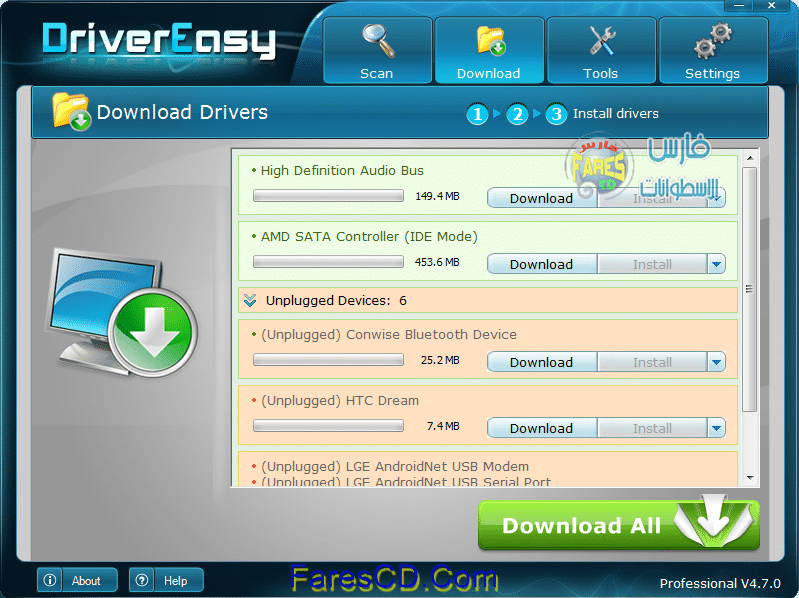Image resolution: width=799 pixels, height=598 pixels.
Task: Open the Tools tab
Action: click(601, 50)
